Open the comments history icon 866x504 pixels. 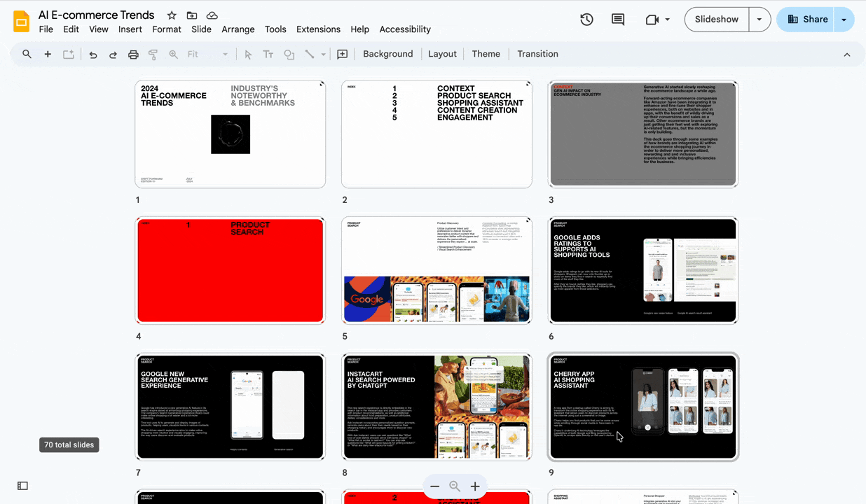tap(618, 20)
